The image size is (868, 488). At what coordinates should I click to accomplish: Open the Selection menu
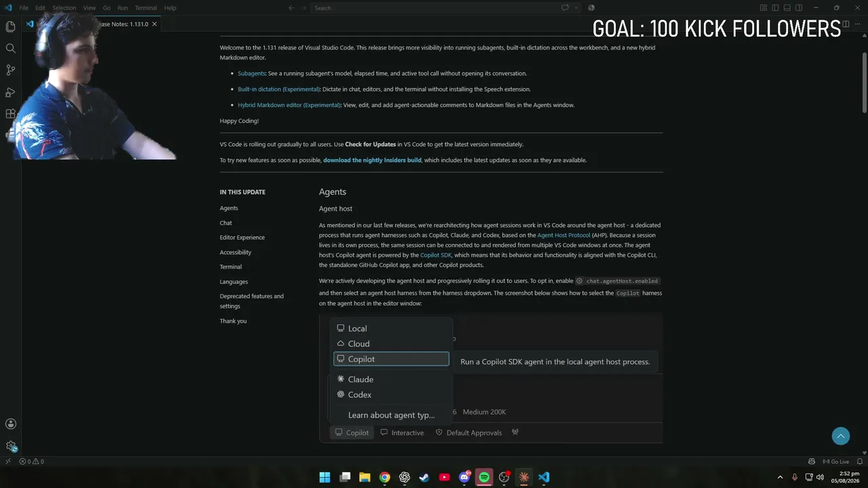64,8
